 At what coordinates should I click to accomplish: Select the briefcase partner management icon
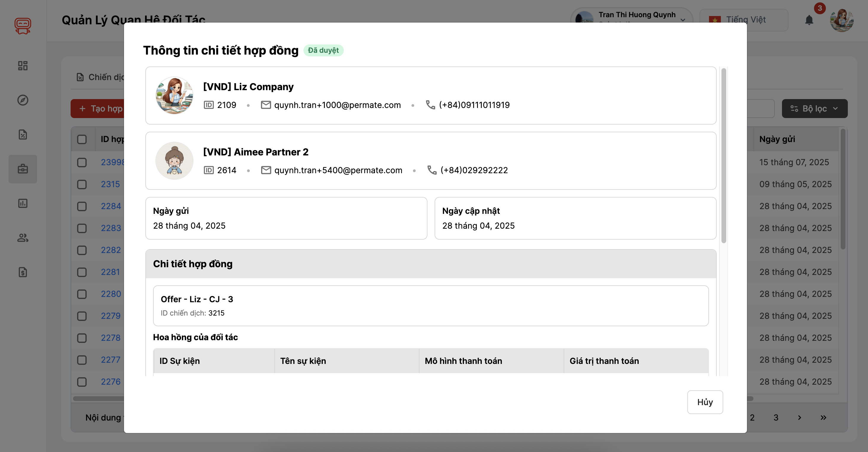(23, 169)
